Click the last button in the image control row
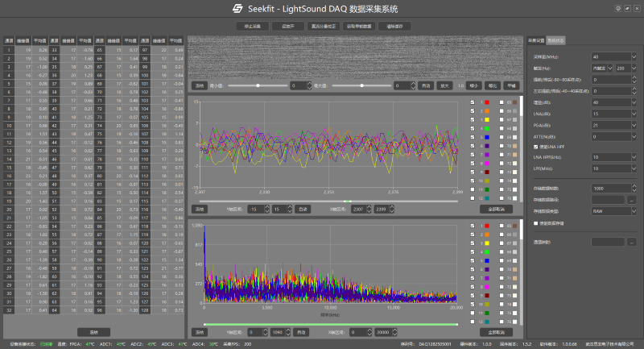The width and height of the screenshot is (644, 349). 511,86
